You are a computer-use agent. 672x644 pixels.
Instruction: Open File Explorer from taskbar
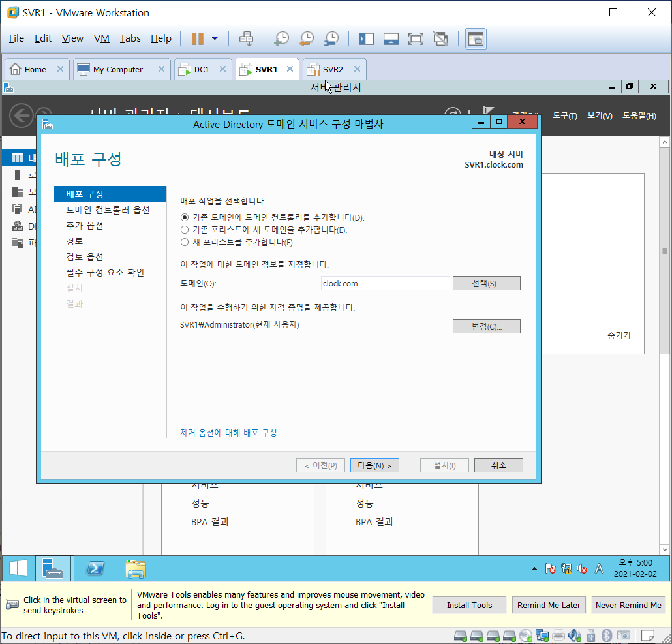(136, 568)
